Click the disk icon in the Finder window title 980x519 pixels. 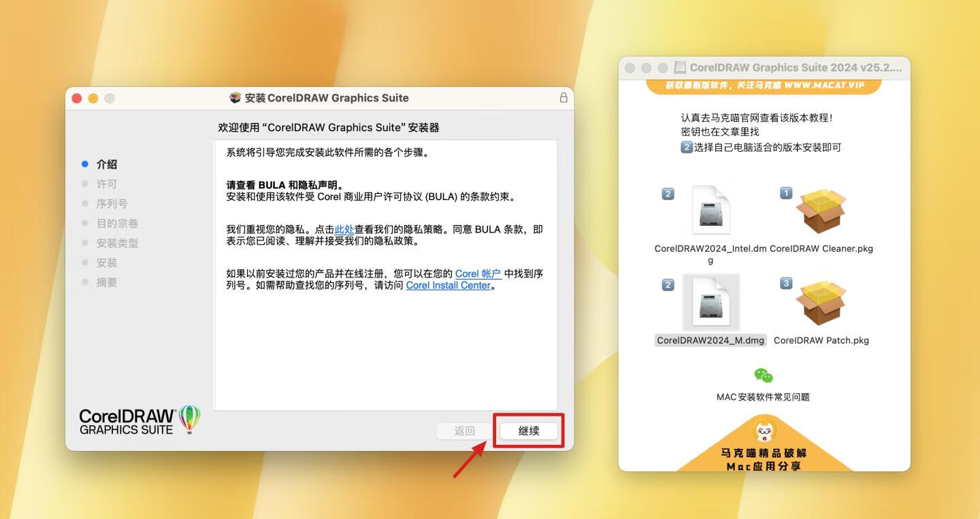(680, 67)
